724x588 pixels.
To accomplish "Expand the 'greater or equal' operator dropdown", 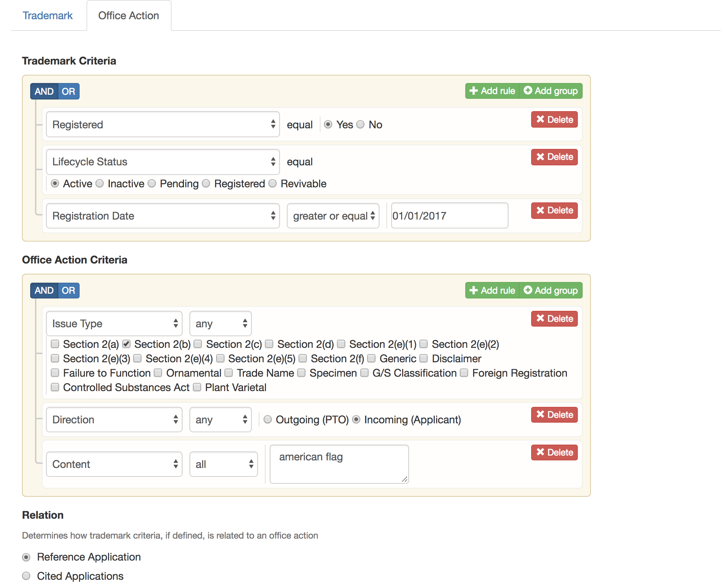I will pyautogui.click(x=333, y=216).
